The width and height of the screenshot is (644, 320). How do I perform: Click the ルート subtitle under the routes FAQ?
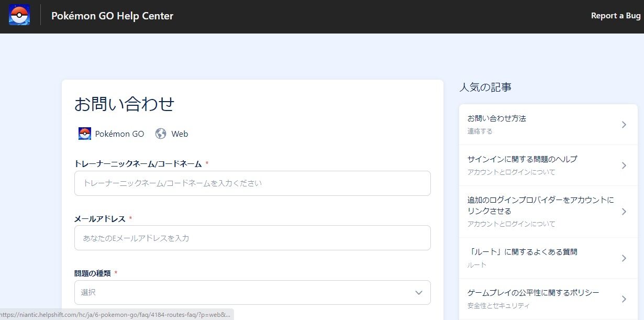(x=477, y=265)
